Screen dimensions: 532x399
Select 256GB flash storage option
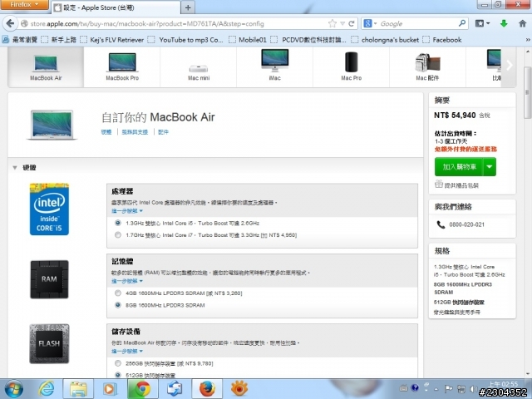coord(118,363)
